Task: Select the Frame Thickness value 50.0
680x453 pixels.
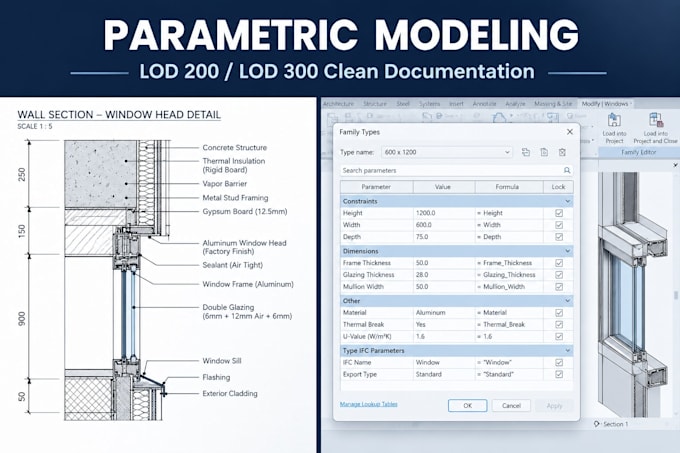Action: pos(444,263)
